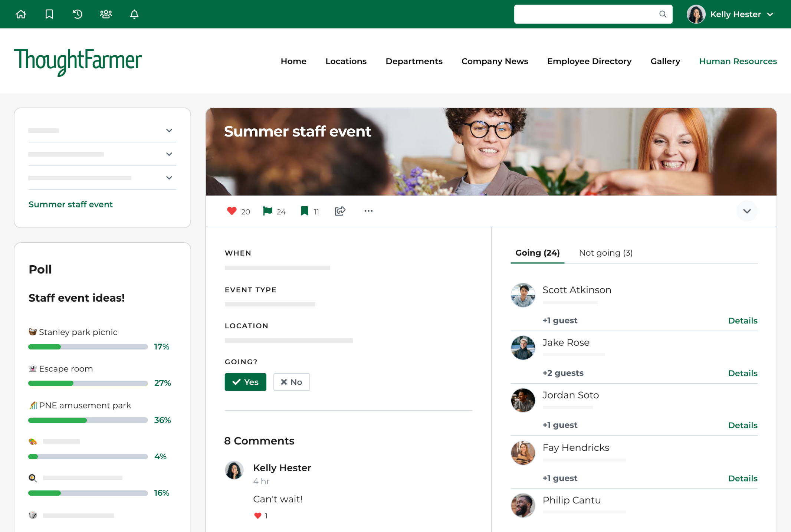Click the search input field
Screen dimensions: 791x532
point(586,14)
